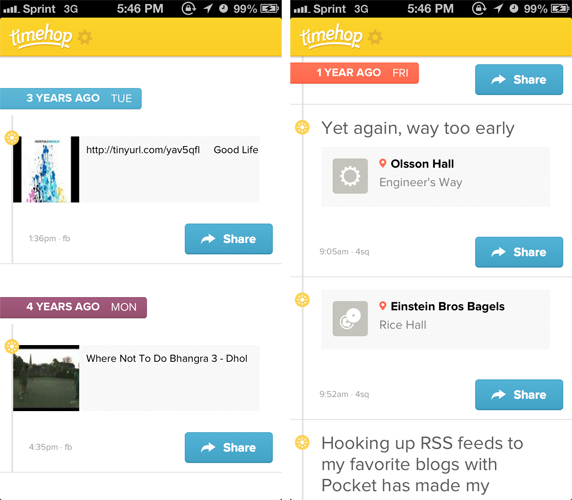The image size is (572, 500).
Task: Share the Olsson Hall check-in
Action: pos(519,252)
